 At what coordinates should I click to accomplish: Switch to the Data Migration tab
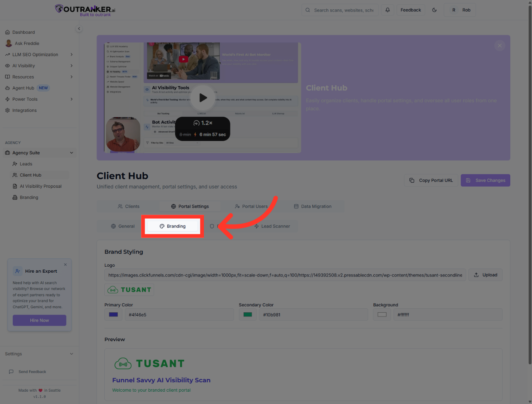coord(313,206)
